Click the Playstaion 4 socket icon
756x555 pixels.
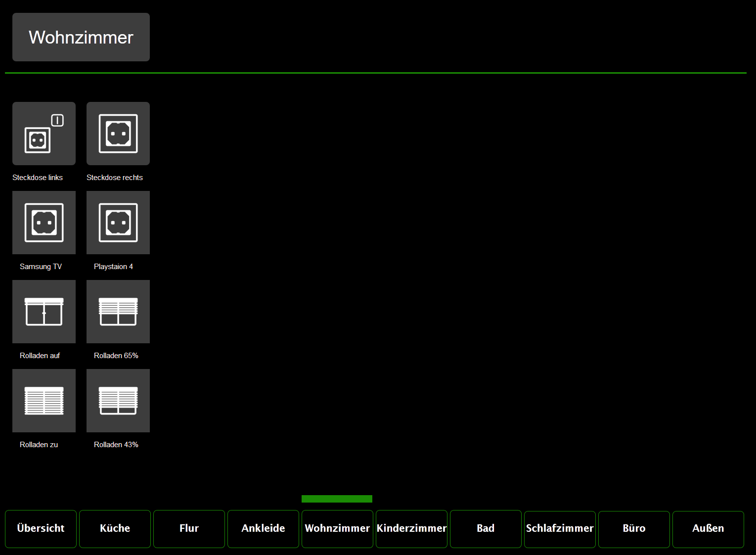click(118, 223)
